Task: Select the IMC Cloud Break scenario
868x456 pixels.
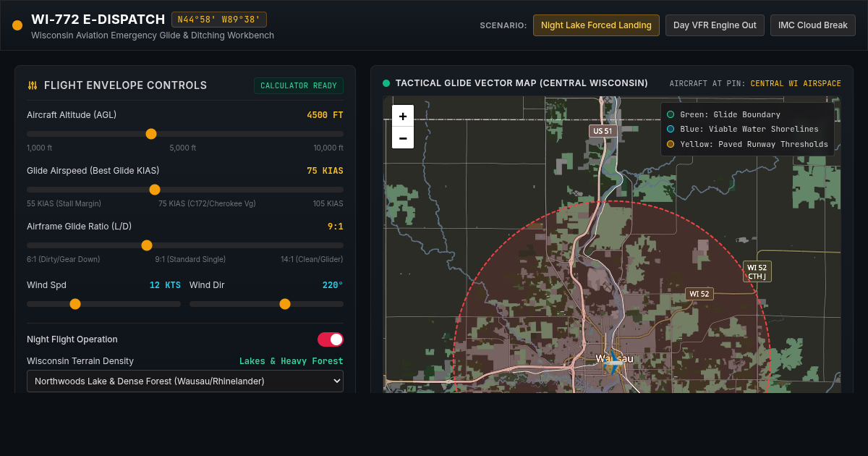Action: click(813, 25)
